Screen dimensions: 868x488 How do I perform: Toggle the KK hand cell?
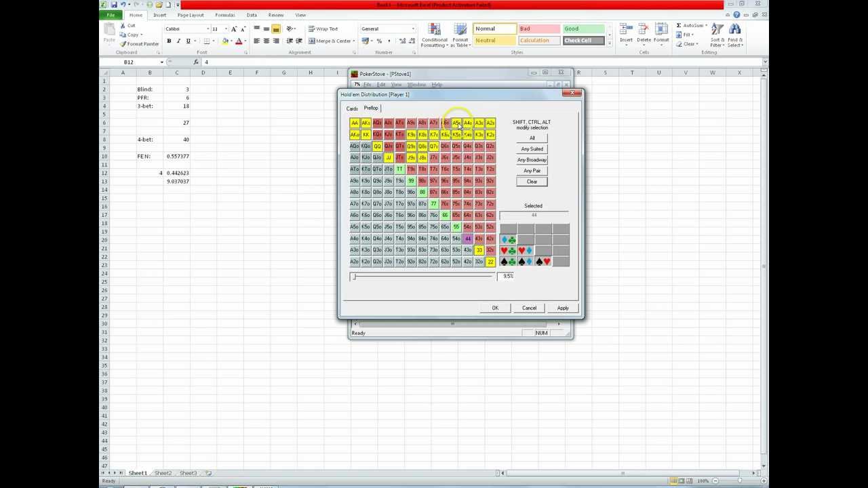pyautogui.click(x=366, y=135)
